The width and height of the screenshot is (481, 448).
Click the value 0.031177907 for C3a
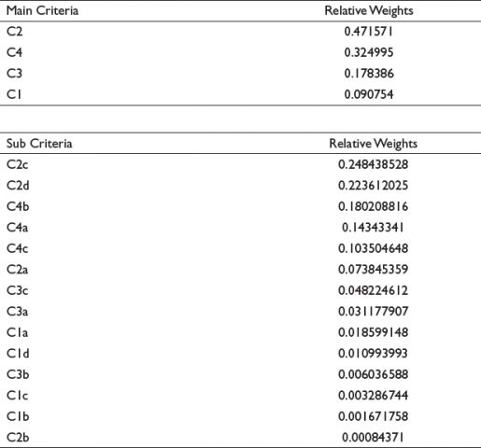(x=373, y=312)
